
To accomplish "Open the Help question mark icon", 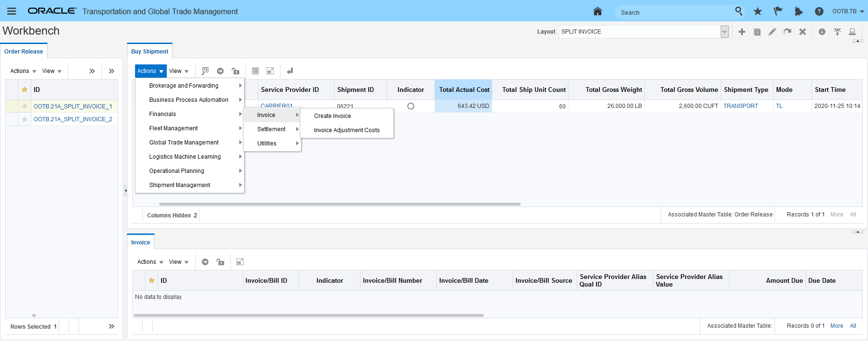I will (819, 11).
